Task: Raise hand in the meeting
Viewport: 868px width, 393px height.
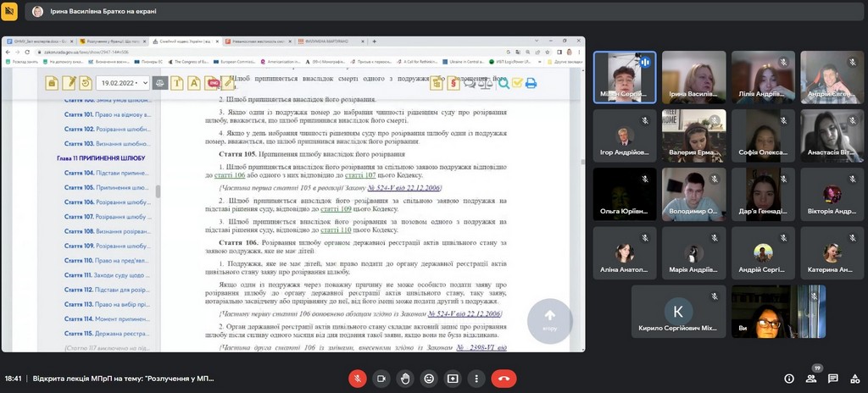Action: pos(405,379)
